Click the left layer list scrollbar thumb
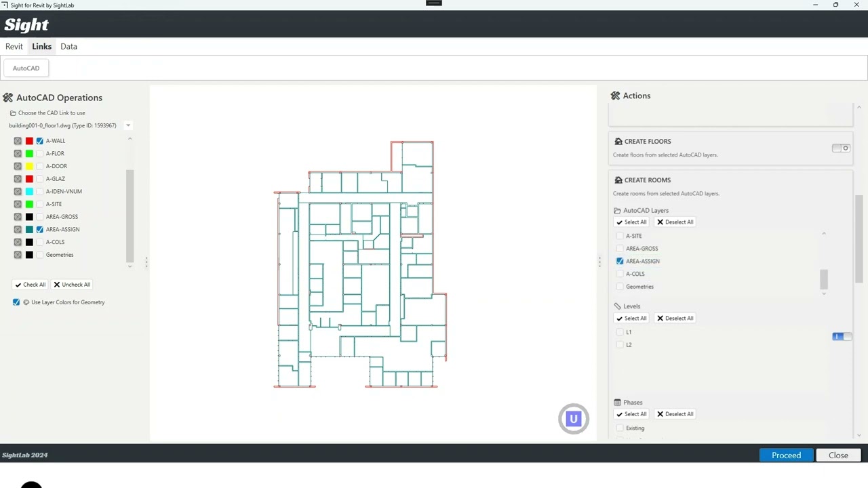 click(x=130, y=216)
